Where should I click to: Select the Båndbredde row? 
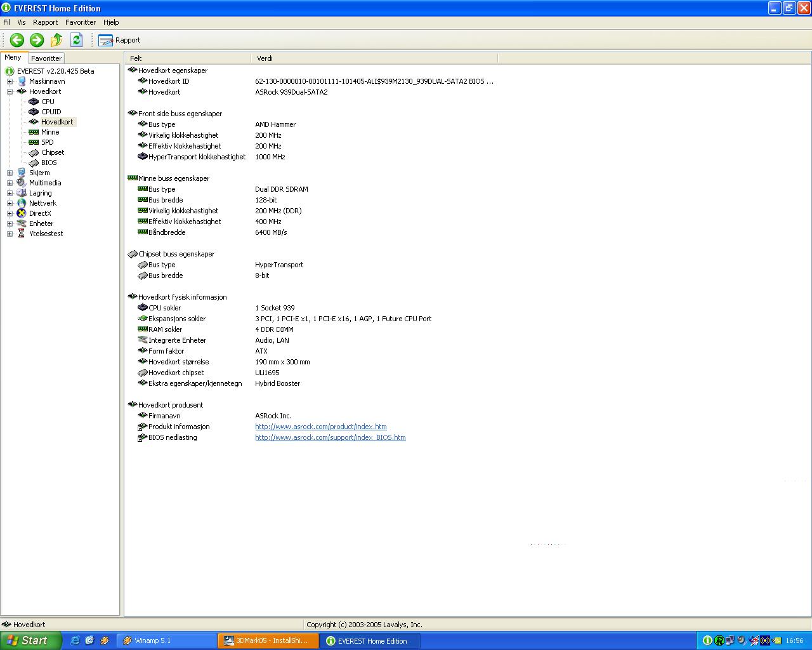(x=311, y=232)
